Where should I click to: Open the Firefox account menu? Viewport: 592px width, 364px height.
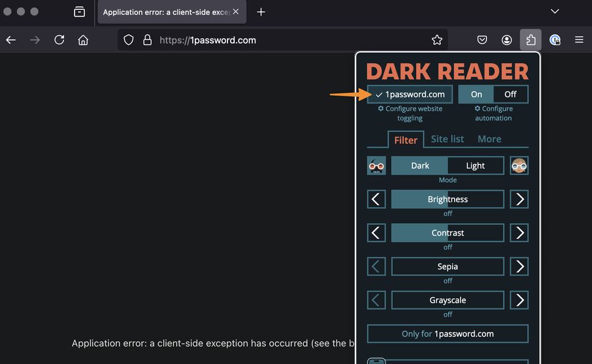pyautogui.click(x=507, y=40)
